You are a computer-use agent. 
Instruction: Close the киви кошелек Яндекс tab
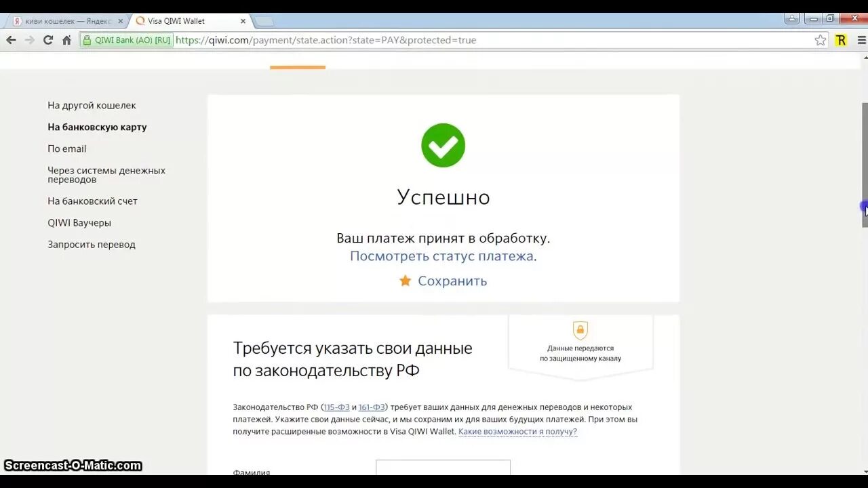pos(121,21)
